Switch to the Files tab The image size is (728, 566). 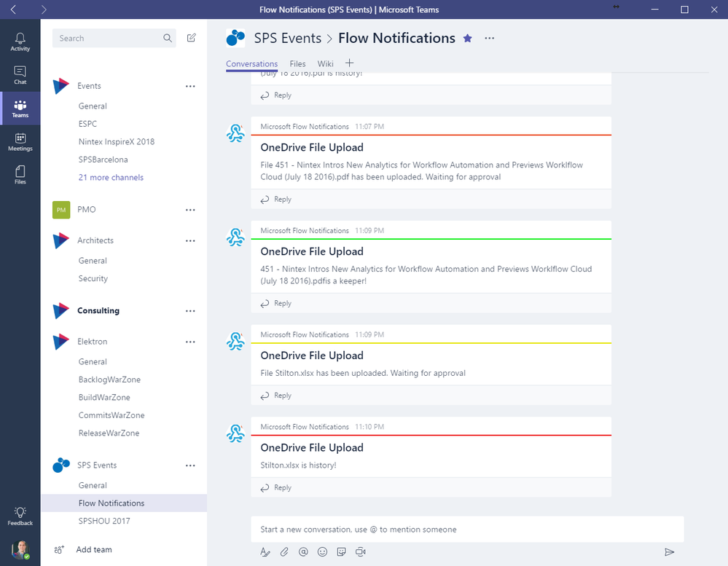(297, 64)
